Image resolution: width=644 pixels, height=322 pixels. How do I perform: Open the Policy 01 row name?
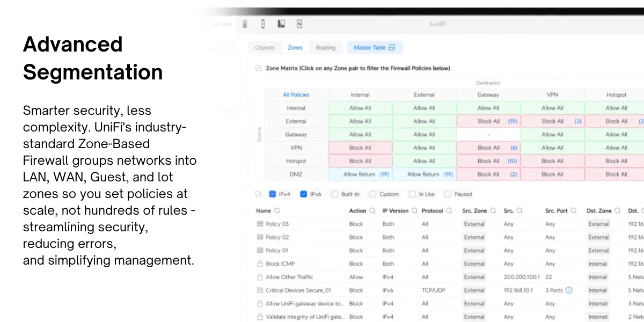[x=277, y=251]
